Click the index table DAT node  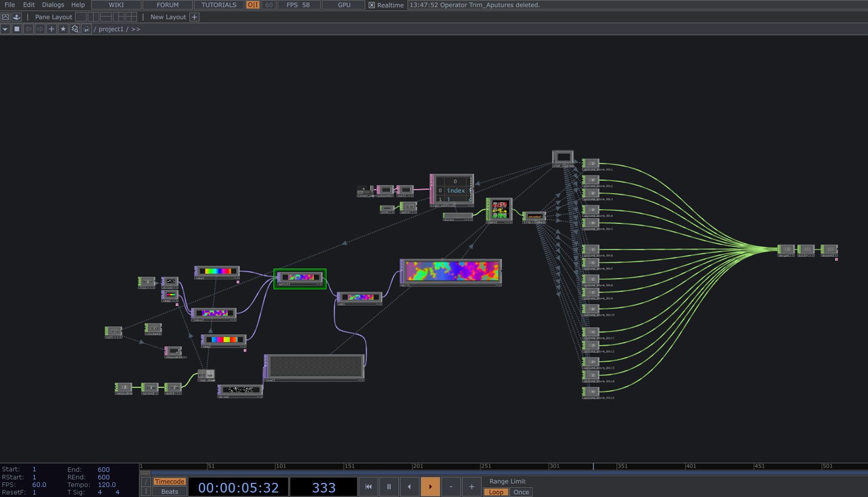[x=452, y=190]
